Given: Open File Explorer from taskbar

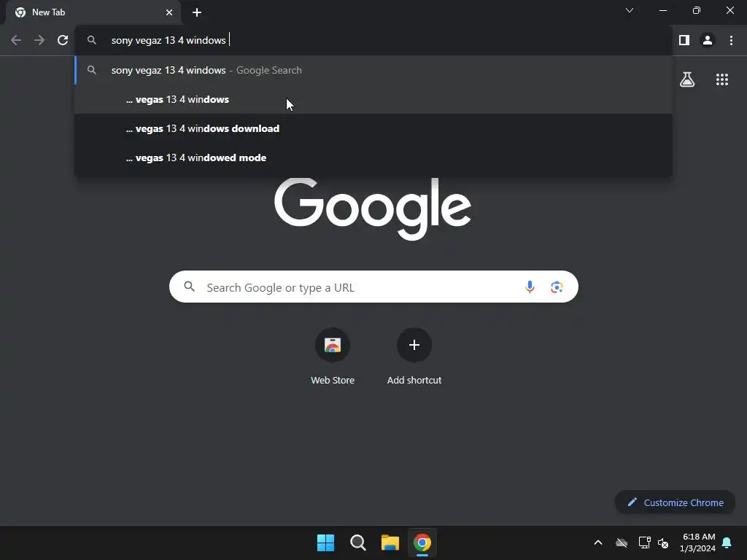Looking at the screenshot, I should pos(390,542).
